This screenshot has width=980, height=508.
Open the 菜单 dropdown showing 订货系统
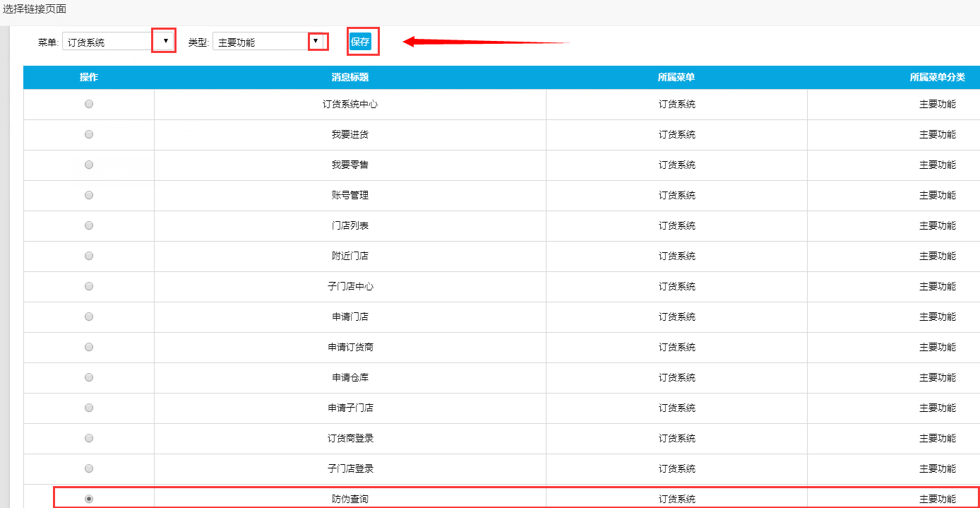[118, 42]
